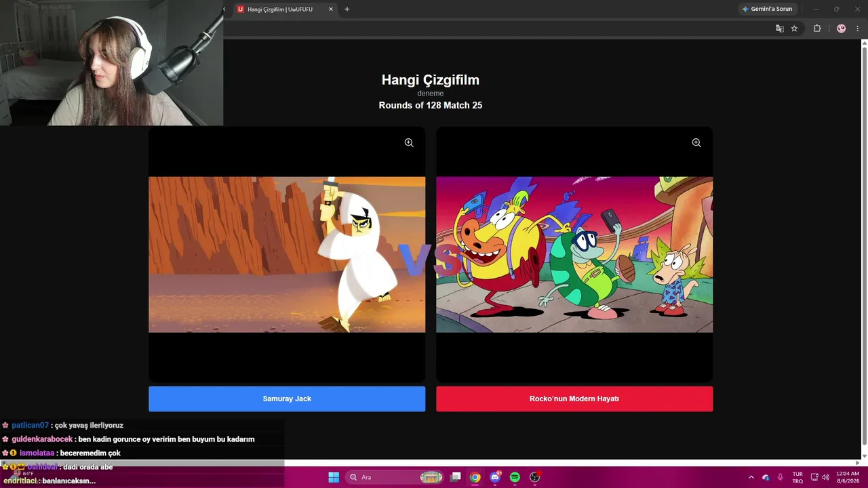Click the Rounds of 128 Match 25 text
The height and width of the screenshot is (488, 868).
[x=431, y=105]
